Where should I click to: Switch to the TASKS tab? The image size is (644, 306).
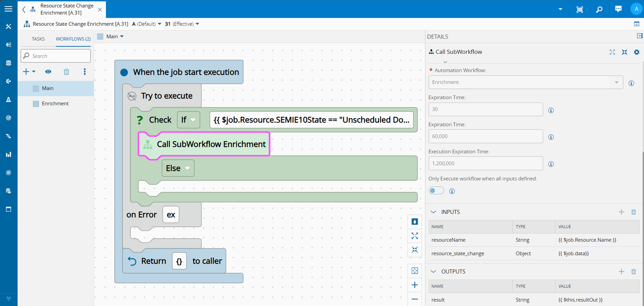coord(38,39)
